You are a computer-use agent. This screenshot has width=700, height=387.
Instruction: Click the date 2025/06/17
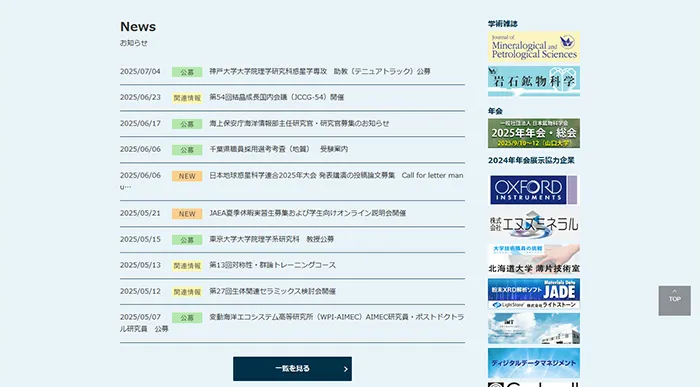tap(140, 123)
